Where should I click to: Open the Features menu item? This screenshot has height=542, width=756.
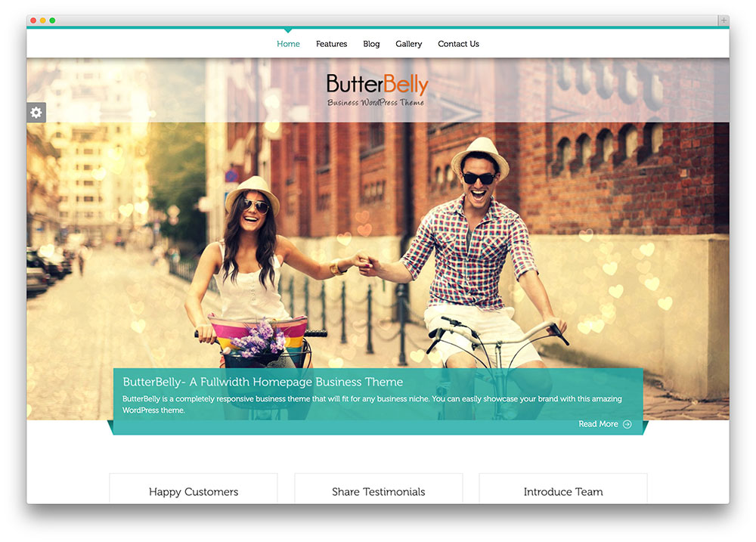coord(331,44)
